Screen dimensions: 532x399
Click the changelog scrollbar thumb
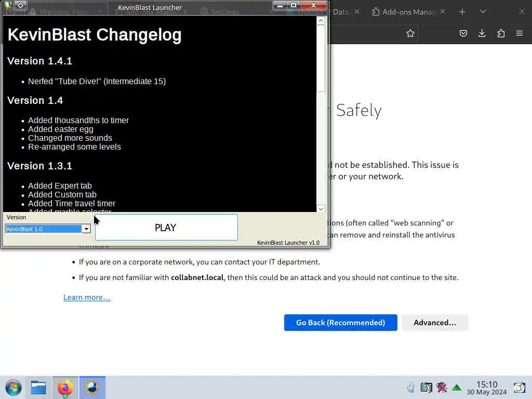(321, 58)
